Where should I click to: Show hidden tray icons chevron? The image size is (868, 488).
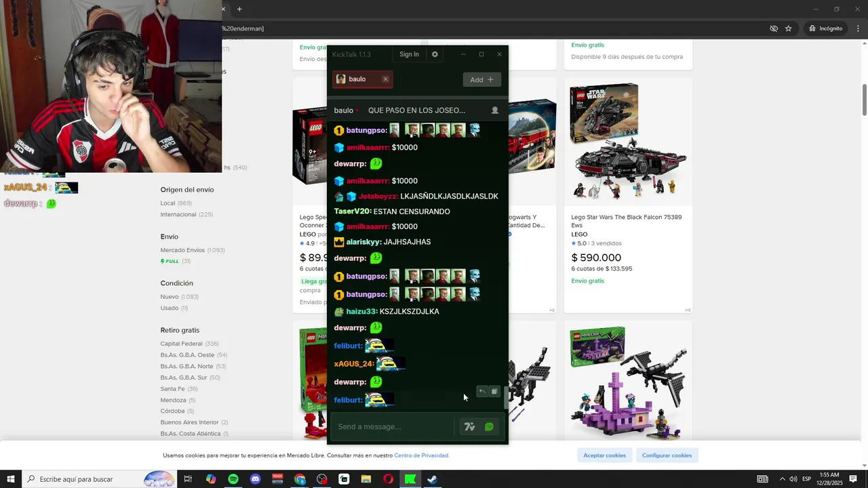coord(782,479)
